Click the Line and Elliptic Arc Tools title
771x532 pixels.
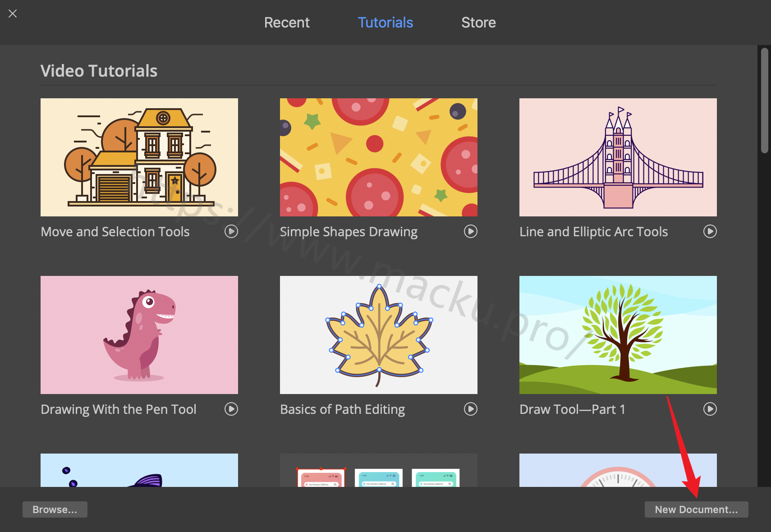click(593, 232)
